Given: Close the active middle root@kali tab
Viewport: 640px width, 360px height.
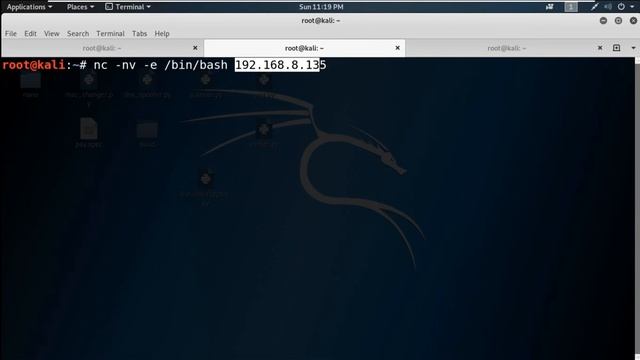Looking at the screenshot, I should pyautogui.click(x=398, y=48).
